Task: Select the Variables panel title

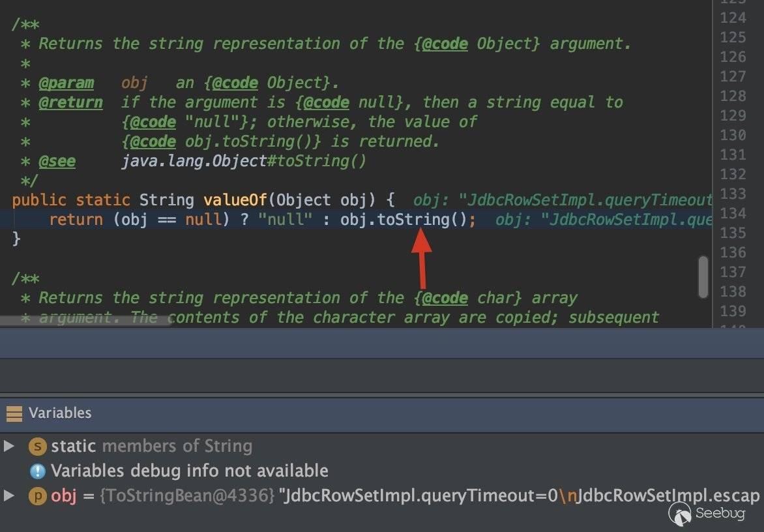Action: coord(60,413)
